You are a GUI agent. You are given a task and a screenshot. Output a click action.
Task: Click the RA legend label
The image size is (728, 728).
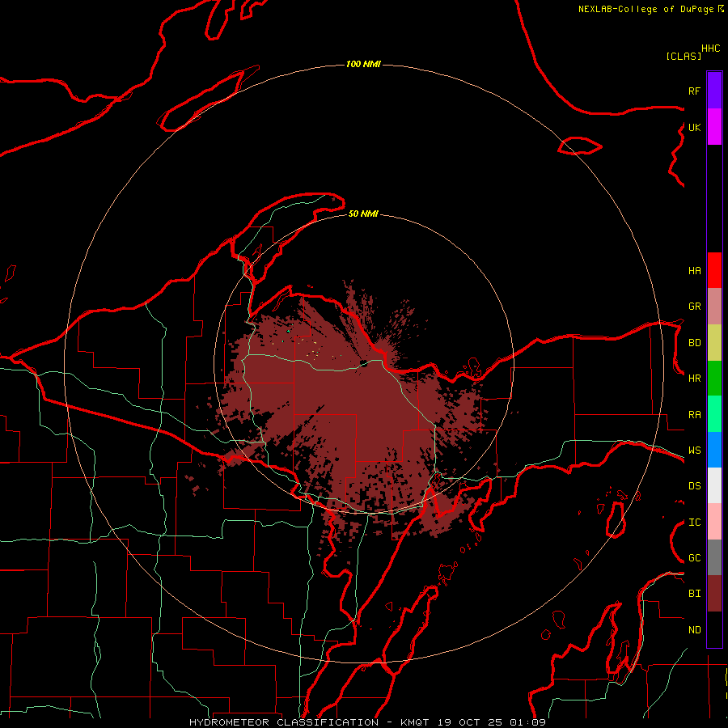coord(694,415)
